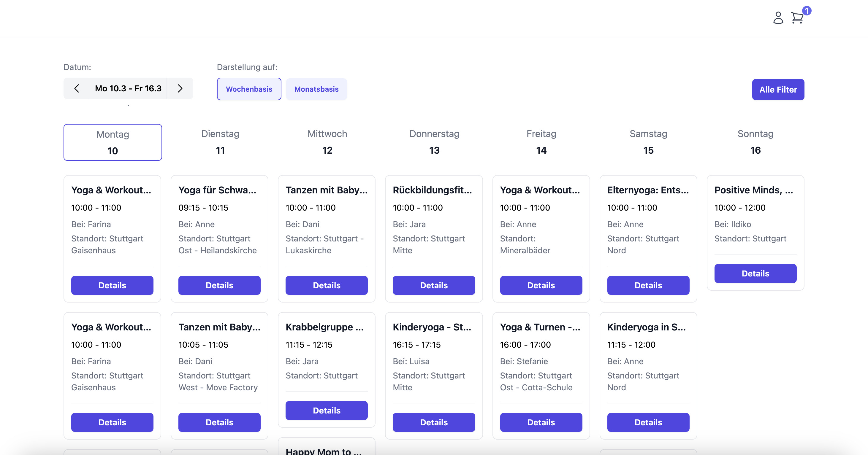The height and width of the screenshot is (455, 868).
Task: Click date range Mo 10.3 - Fr 16.3
Action: (128, 89)
